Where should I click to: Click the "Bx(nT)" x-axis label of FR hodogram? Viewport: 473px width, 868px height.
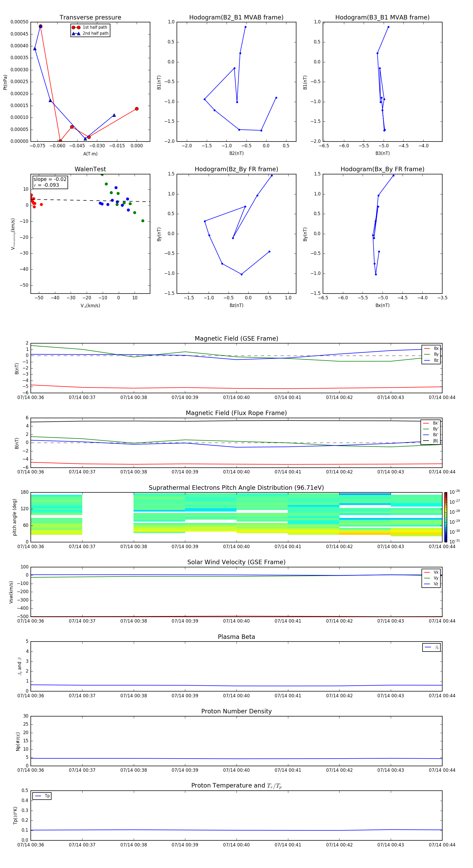click(x=382, y=306)
